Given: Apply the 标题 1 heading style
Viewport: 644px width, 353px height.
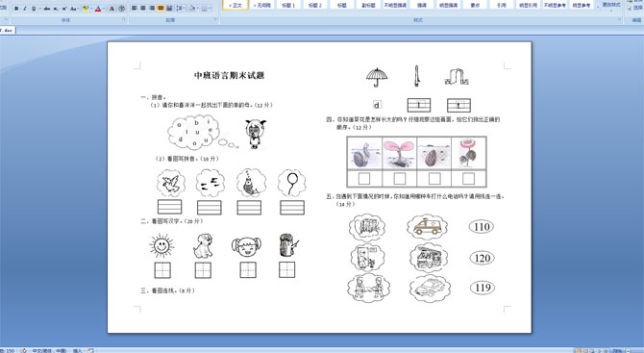Looking at the screenshot, I should [x=288, y=6].
